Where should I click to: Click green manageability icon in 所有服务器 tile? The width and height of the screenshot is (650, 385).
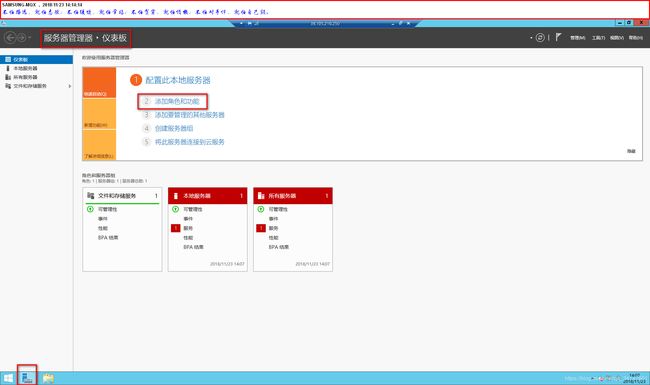261,209
